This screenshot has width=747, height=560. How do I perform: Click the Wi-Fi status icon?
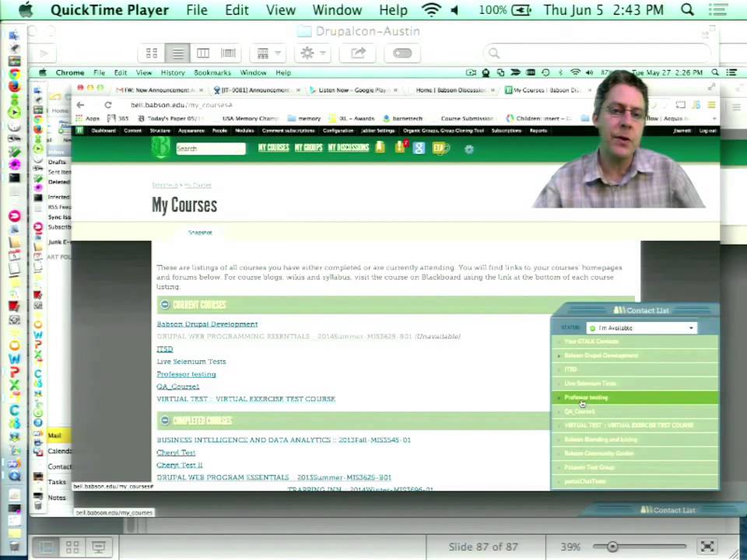(x=431, y=10)
